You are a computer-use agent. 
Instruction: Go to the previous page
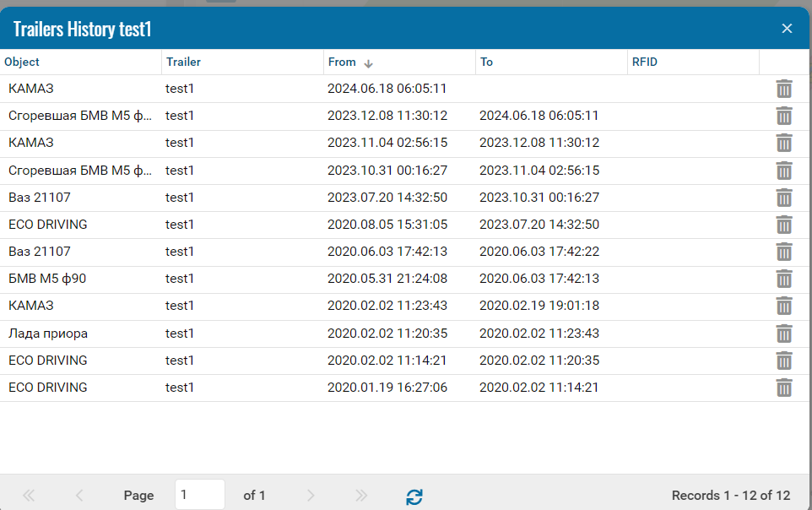point(79,496)
